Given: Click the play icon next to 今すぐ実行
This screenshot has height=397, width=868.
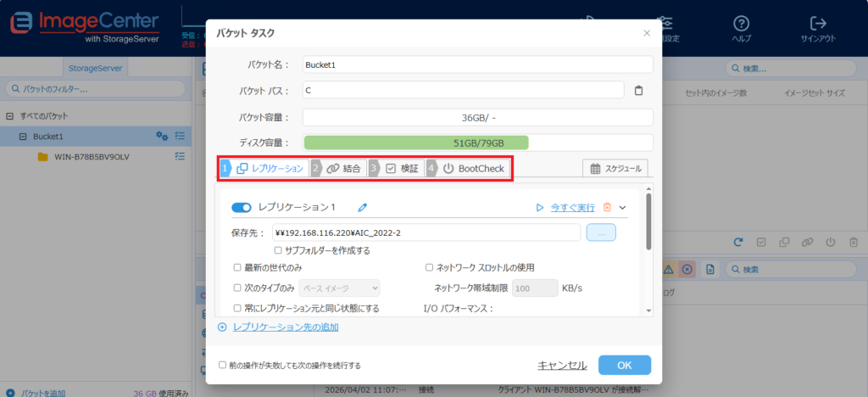Looking at the screenshot, I should [x=539, y=206].
